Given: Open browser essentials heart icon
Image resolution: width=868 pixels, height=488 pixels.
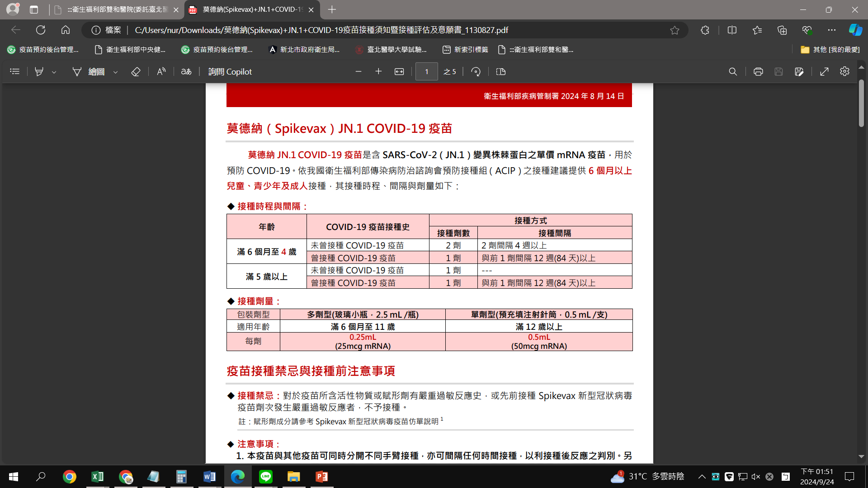Looking at the screenshot, I should pyautogui.click(x=807, y=30).
